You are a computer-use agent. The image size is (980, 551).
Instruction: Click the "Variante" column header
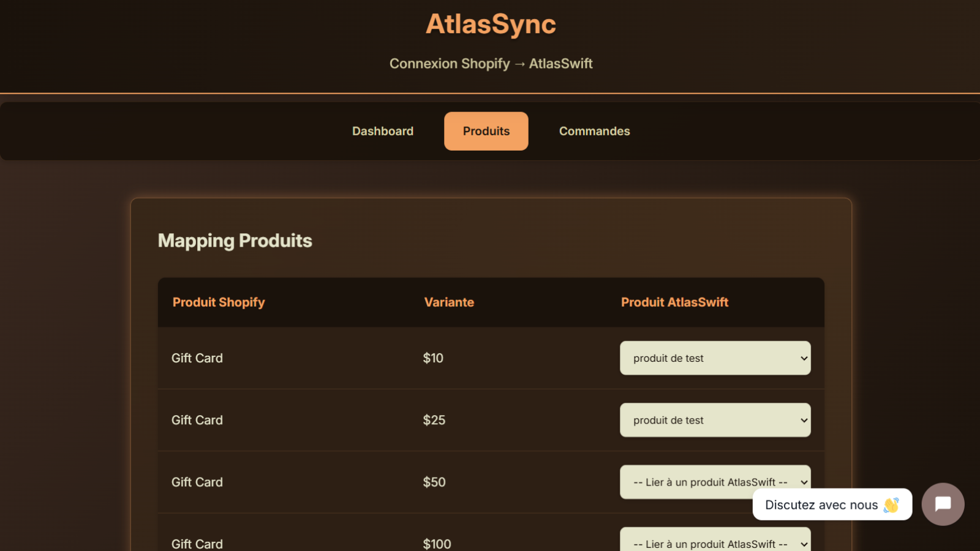click(x=449, y=302)
